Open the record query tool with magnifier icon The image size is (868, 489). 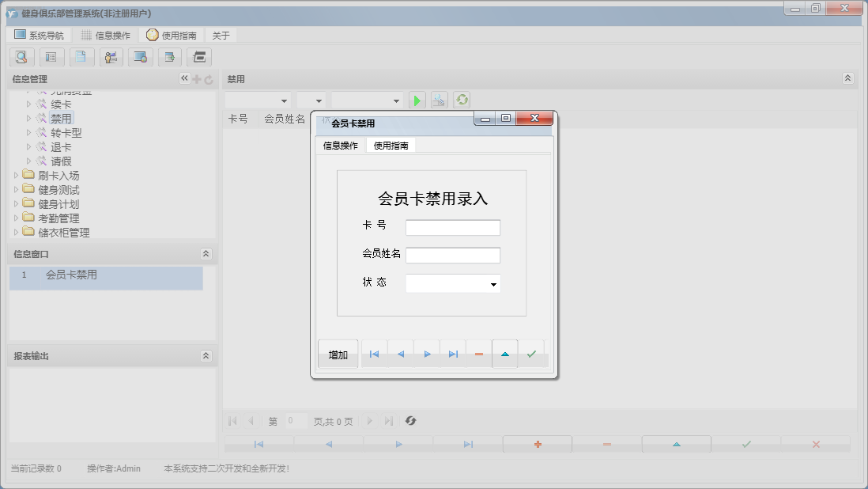tap(21, 57)
